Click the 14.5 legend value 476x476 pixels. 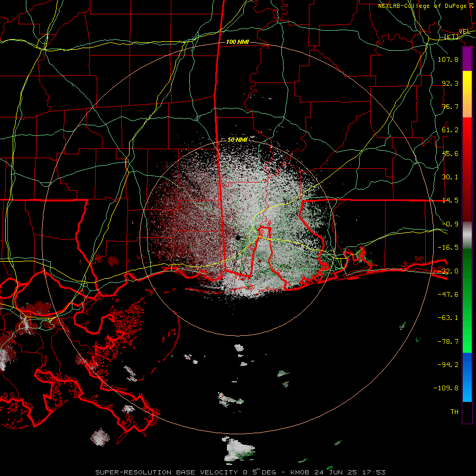tap(450, 200)
